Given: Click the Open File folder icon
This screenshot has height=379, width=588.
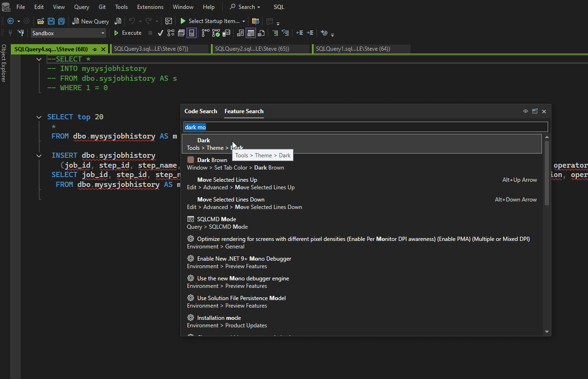Looking at the screenshot, I should [41, 21].
